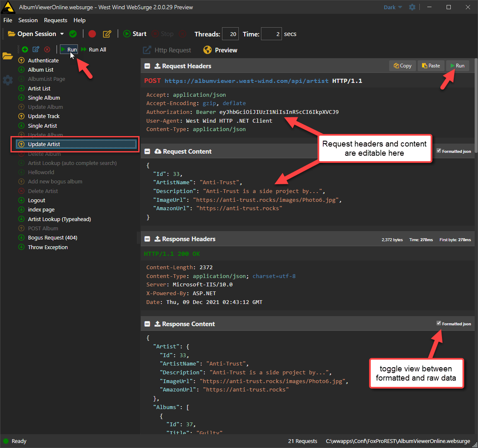Click the Preview globe icon
The height and width of the screenshot is (448, 478).
208,50
